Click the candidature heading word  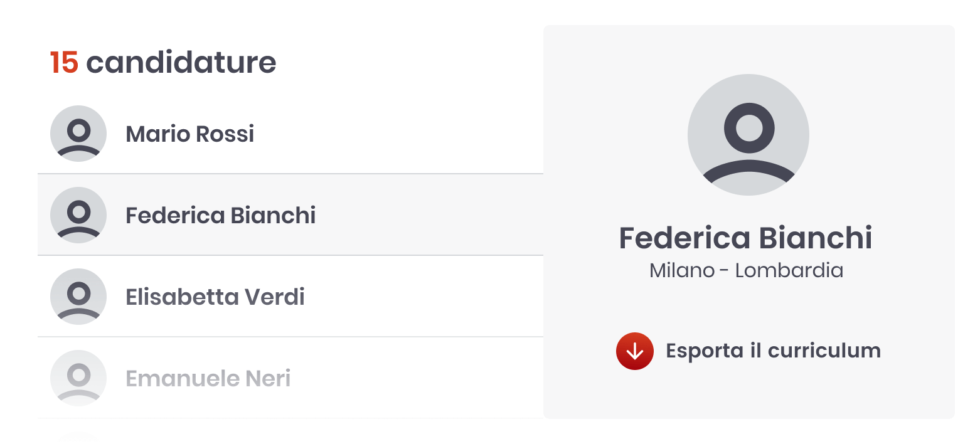pyautogui.click(x=181, y=63)
